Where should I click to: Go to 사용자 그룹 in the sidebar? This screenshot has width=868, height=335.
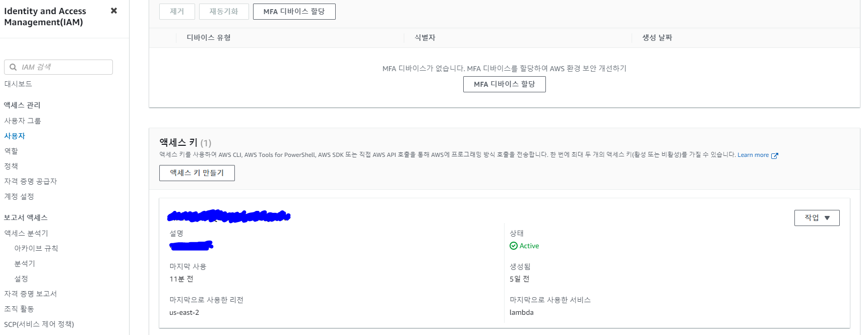coord(23,121)
